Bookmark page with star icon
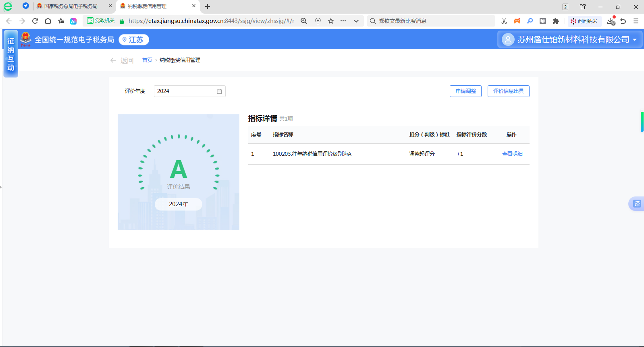Image resolution: width=644 pixels, height=347 pixels. tap(331, 21)
